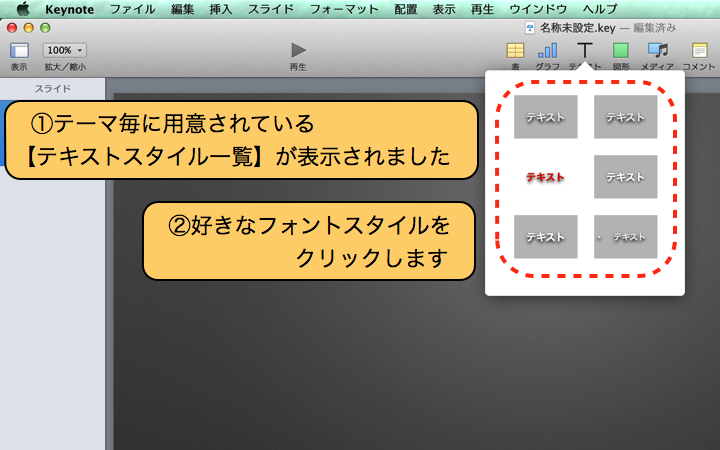
Task: Click the 図形 shape toolbar icon
Action: pos(621,50)
